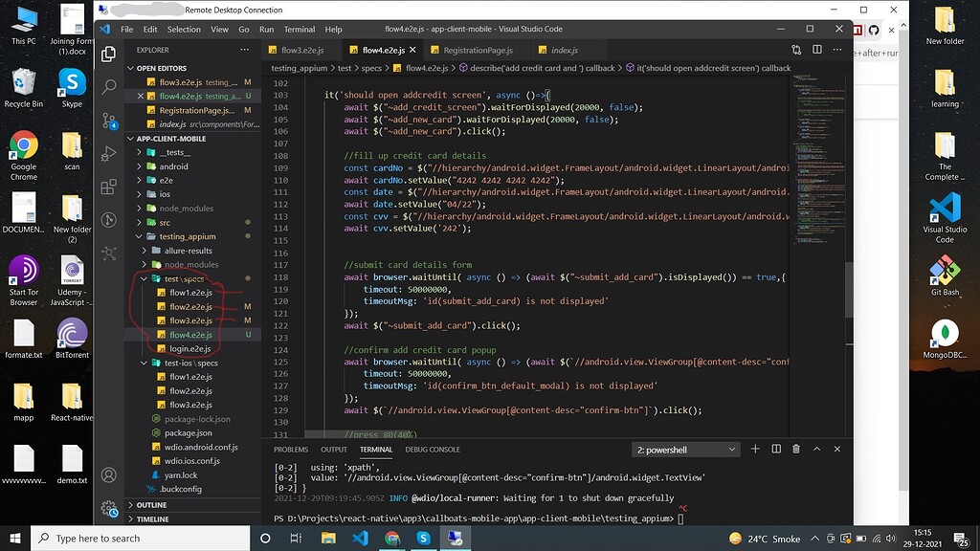This screenshot has height=551, width=980.
Task: Click Explorer panel more actions ellipsis
Action: [x=244, y=50]
